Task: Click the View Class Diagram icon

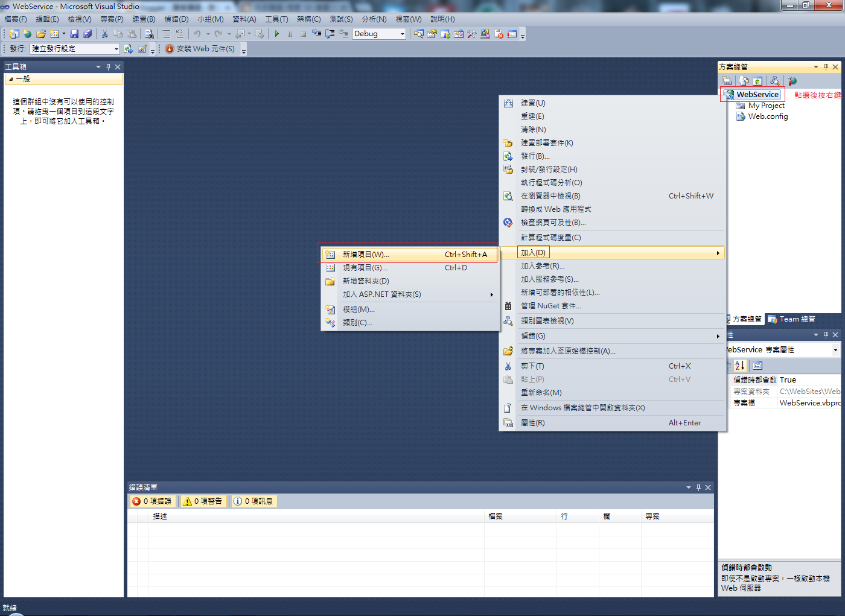Action: click(774, 81)
